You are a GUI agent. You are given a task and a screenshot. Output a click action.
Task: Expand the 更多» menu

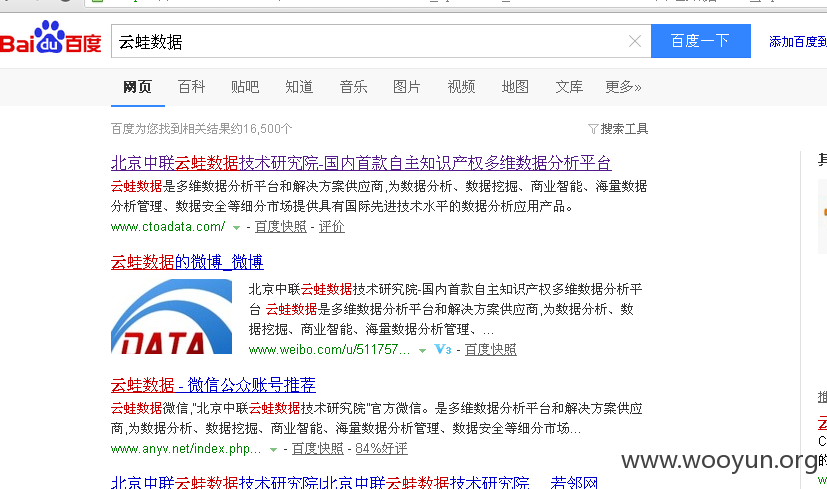coord(623,87)
